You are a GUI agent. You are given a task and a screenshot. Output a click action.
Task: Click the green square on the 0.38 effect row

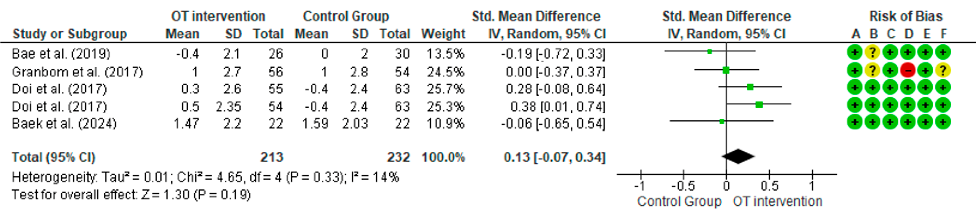(759, 105)
